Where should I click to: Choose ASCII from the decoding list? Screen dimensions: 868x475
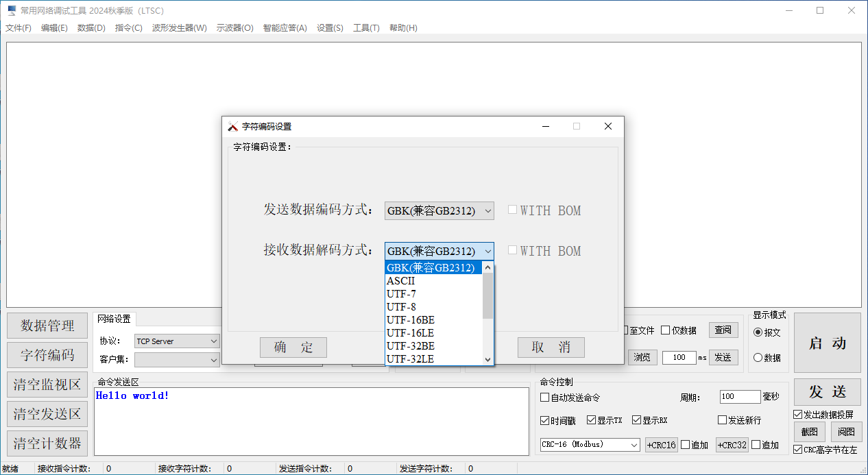click(434, 281)
